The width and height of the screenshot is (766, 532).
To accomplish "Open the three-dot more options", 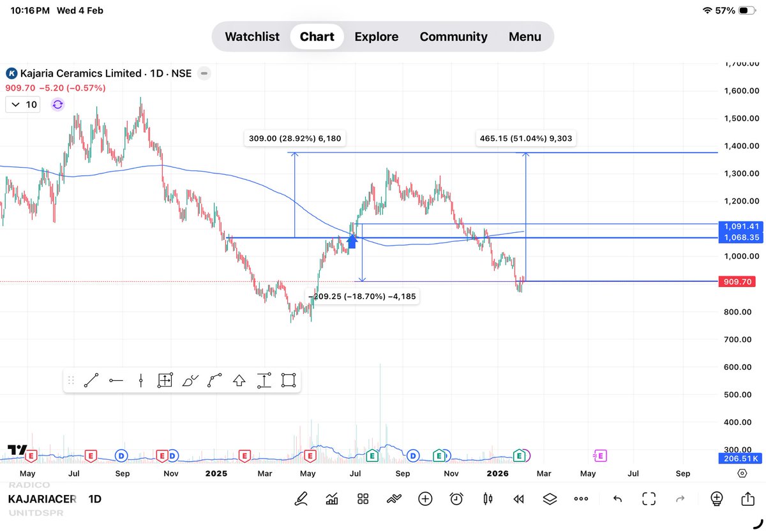I will point(581,499).
